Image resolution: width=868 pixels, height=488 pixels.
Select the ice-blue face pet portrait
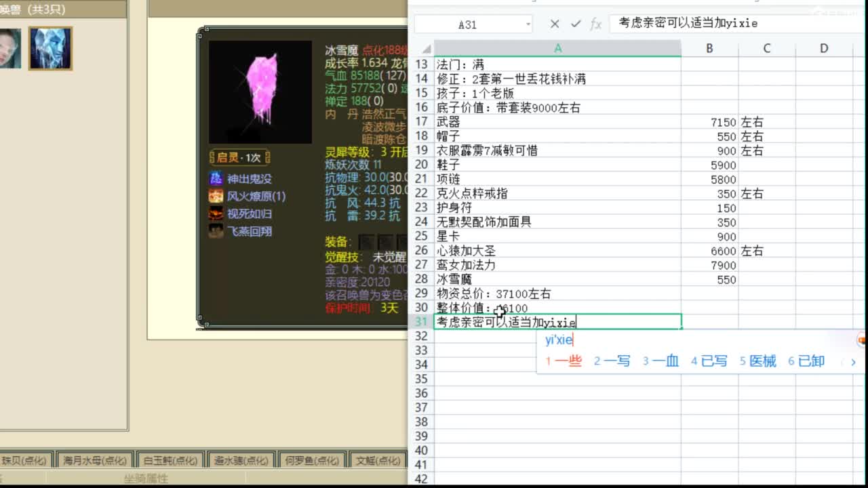(50, 49)
